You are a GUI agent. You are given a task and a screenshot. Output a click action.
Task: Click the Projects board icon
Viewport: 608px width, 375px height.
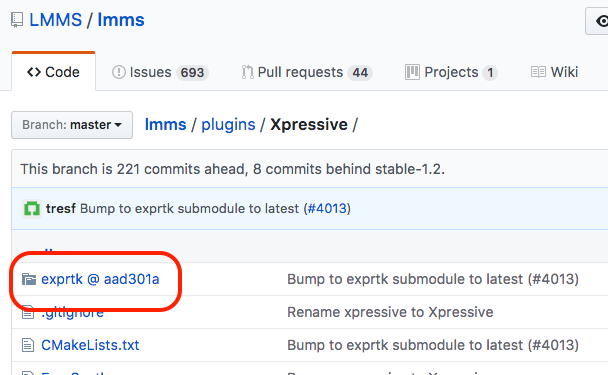pyautogui.click(x=412, y=72)
